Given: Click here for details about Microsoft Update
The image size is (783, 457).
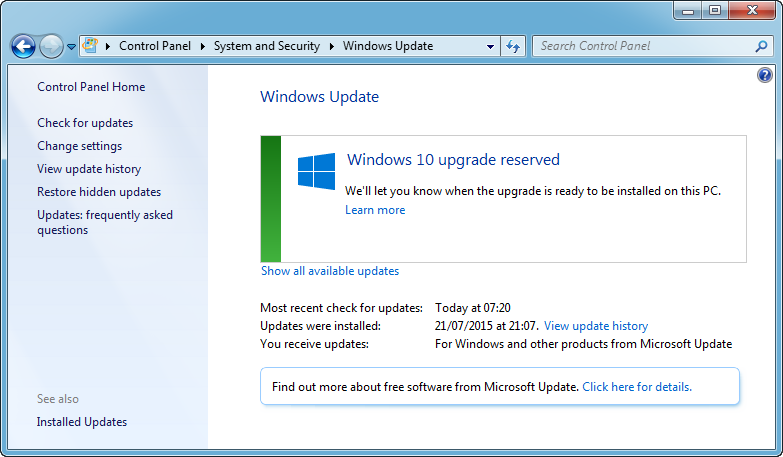Looking at the screenshot, I should 637,387.
